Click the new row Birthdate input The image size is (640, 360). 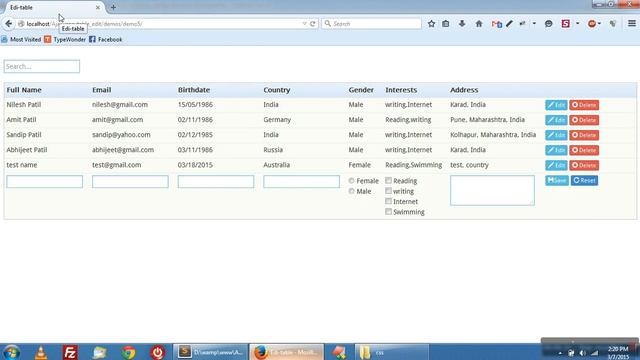216,182
